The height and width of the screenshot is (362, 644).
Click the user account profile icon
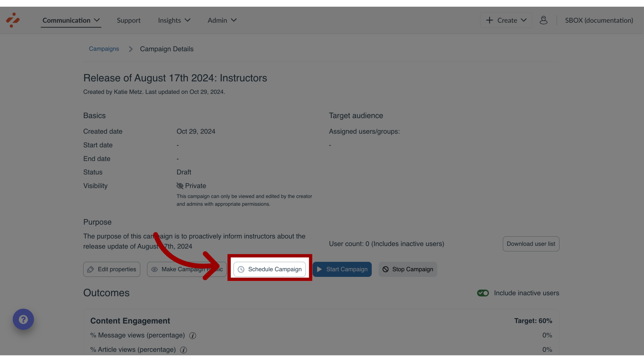pos(543,20)
